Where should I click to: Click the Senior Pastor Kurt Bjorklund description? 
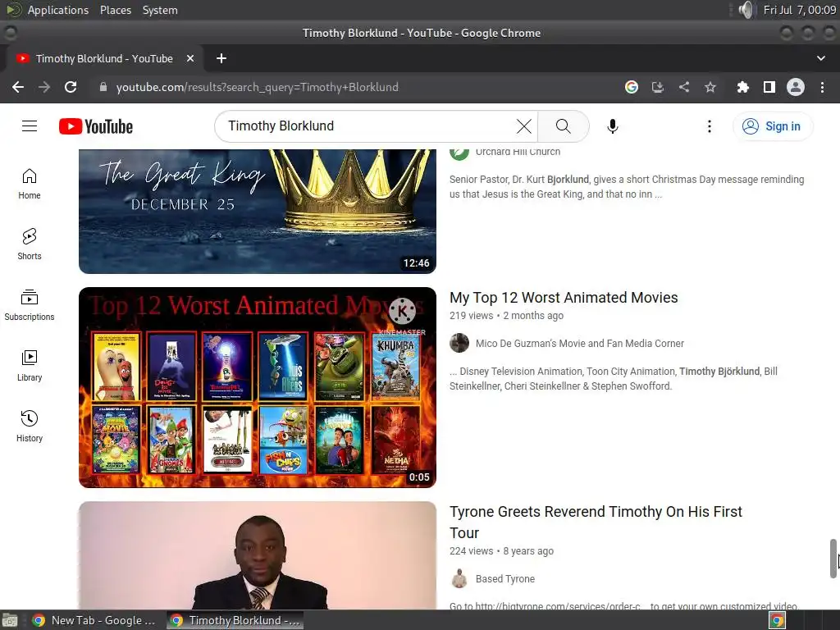(627, 187)
